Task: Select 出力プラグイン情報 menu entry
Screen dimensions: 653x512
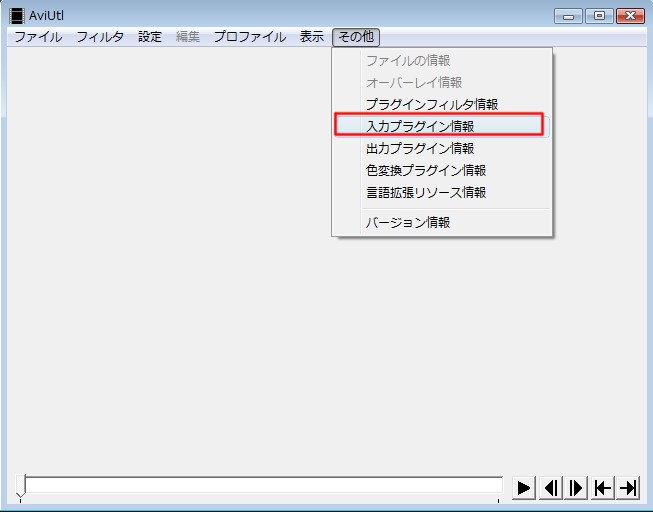Action: point(420,148)
